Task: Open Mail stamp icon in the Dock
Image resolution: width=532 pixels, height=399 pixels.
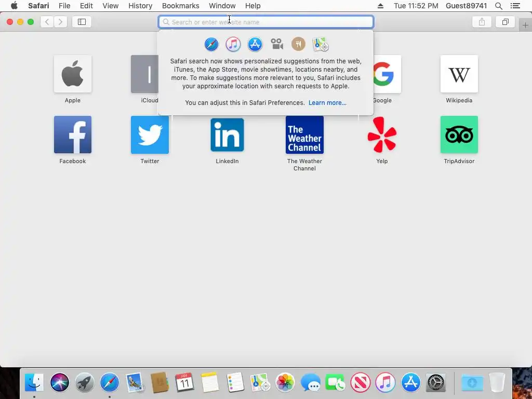Action: click(135, 382)
